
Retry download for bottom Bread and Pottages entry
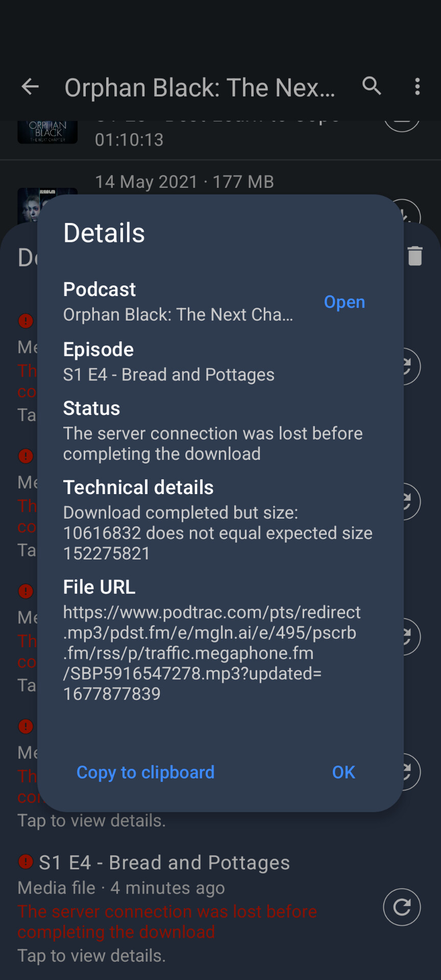pyautogui.click(x=402, y=907)
